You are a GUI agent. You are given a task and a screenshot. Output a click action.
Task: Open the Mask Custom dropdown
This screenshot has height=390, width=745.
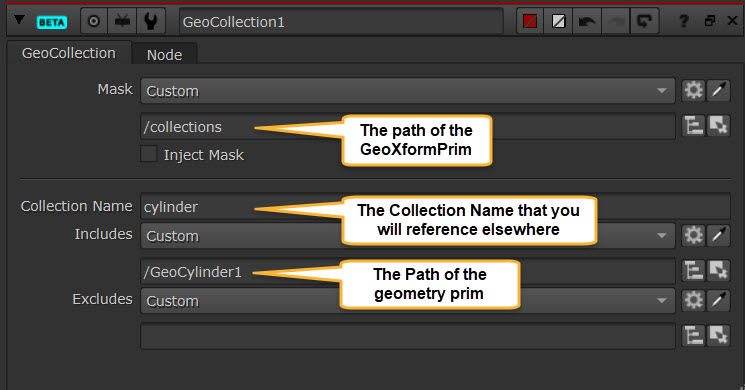pos(407,91)
